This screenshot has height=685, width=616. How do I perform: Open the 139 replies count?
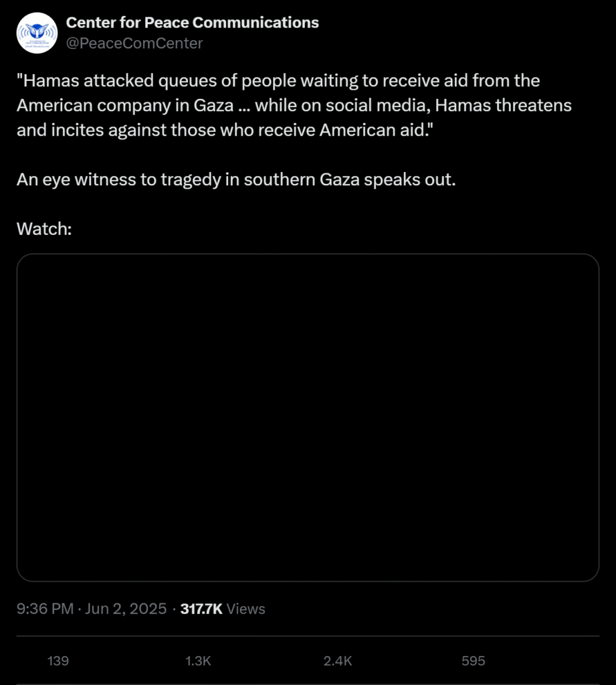58,661
